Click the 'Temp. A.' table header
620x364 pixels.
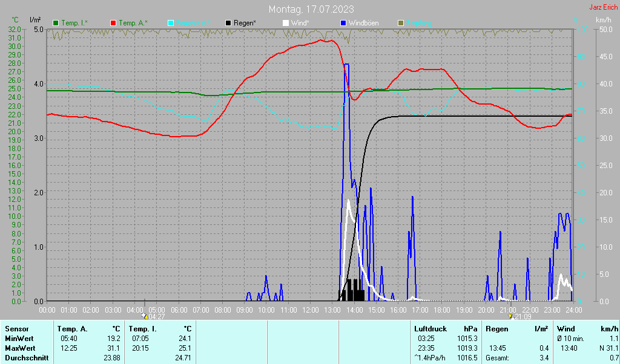click(72, 329)
